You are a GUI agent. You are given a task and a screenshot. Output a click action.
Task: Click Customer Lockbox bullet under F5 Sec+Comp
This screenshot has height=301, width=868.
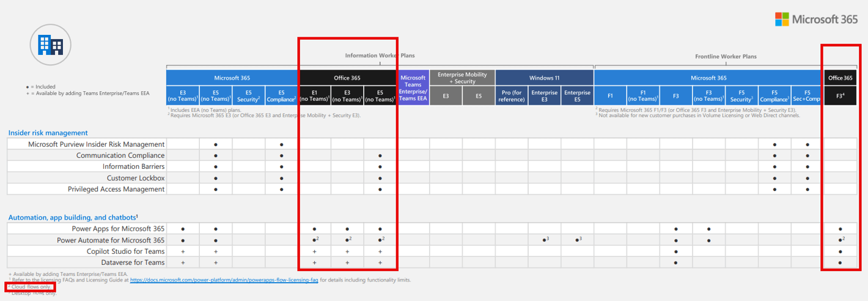pos(807,178)
